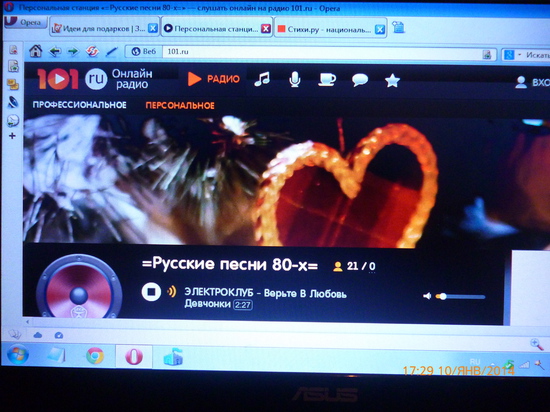
Task: Click the РАДИО button
Action: (213, 79)
